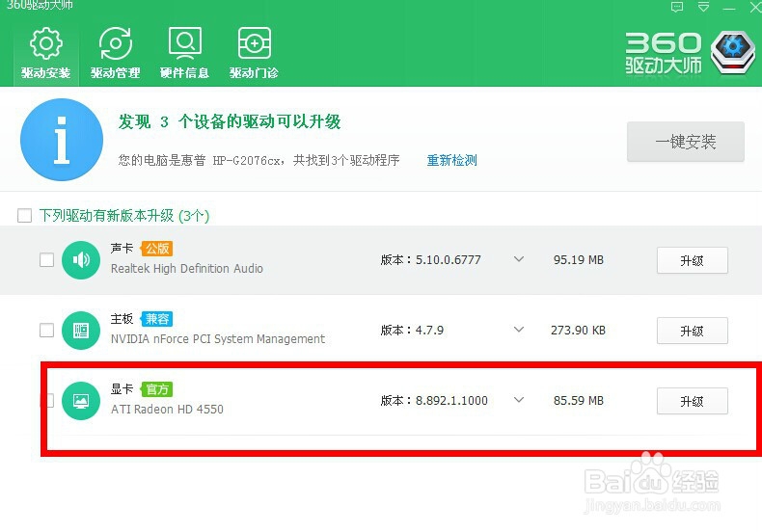Expand version dropdown for 8.892.1.1000
Viewport: 762px width, 532px height.
(x=519, y=400)
